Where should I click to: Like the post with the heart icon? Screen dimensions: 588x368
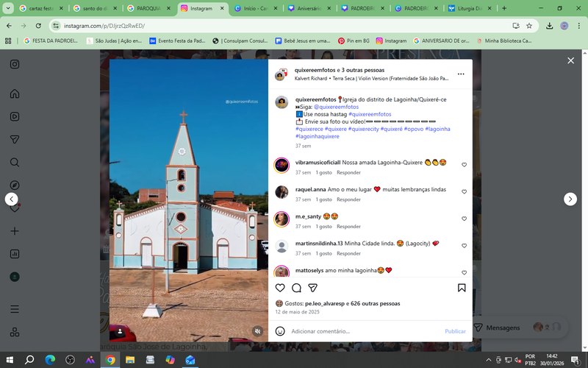(x=280, y=288)
